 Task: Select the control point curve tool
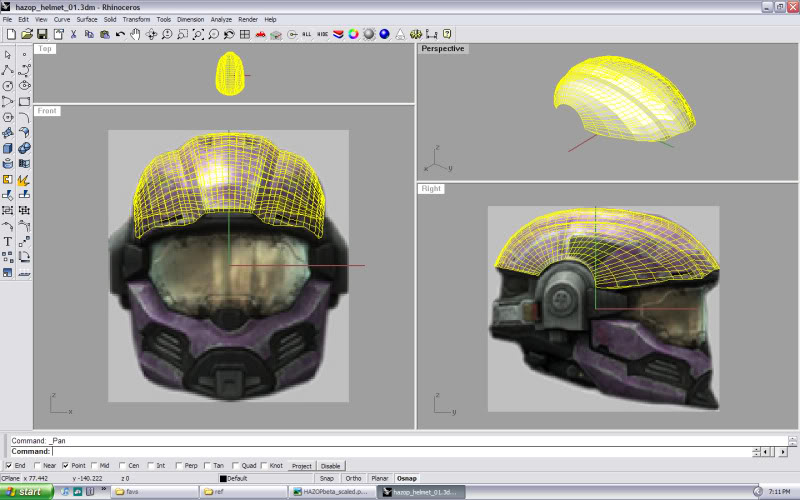pos(24,70)
